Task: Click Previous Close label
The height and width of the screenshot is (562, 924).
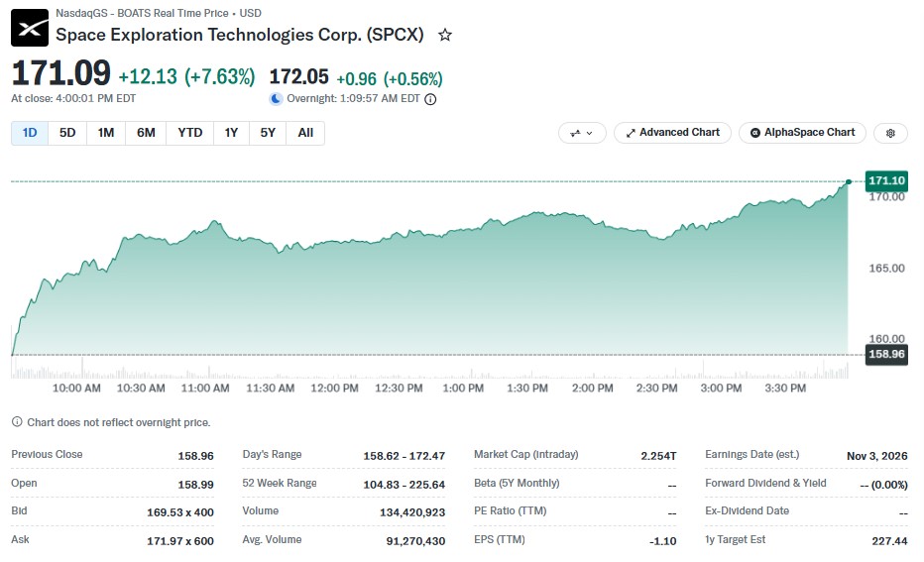Action: pos(48,454)
